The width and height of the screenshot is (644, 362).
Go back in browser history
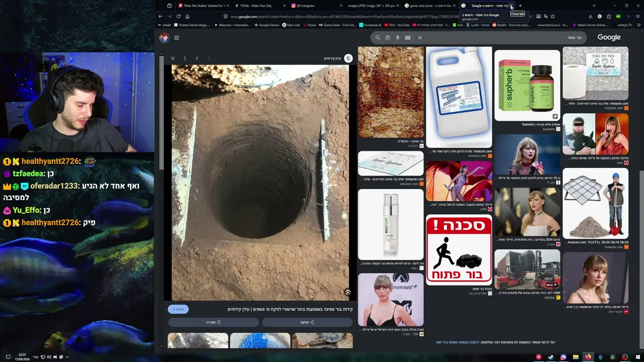click(x=160, y=17)
